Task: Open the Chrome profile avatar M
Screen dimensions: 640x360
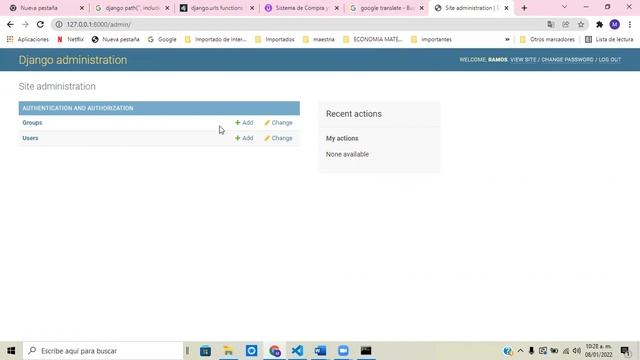Action: [615, 24]
